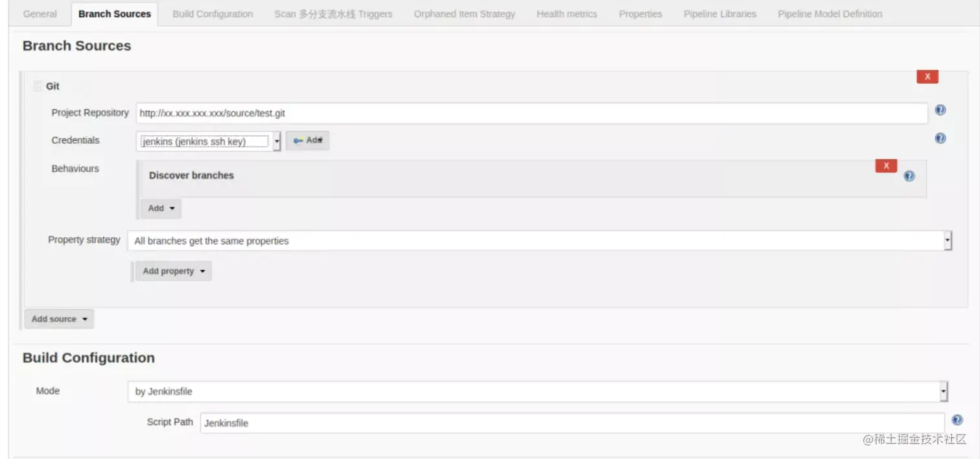The image size is (980, 459).
Task: Open help for Discover branches behaviour
Action: pyautogui.click(x=909, y=176)
